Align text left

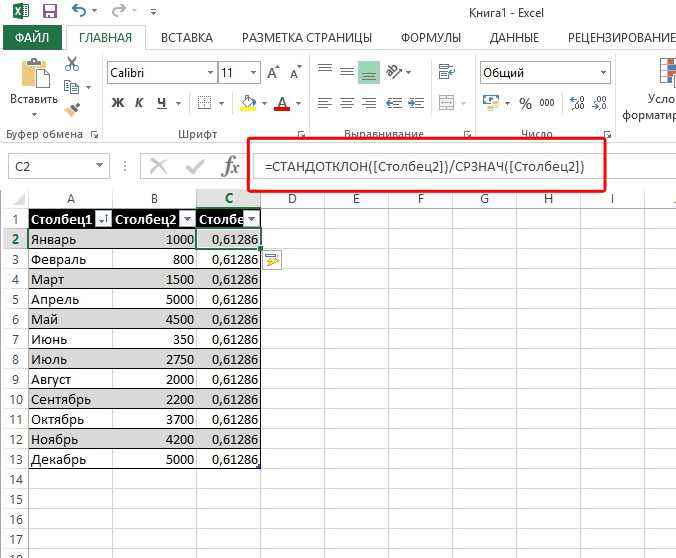[x=325, y=103]
